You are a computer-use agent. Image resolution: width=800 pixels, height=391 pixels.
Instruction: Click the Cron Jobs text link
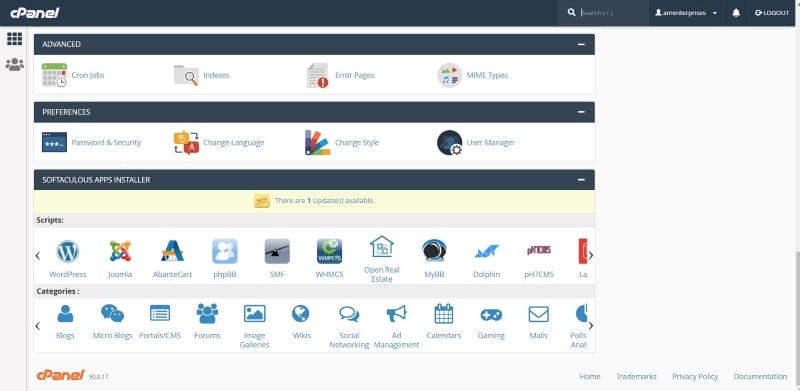click(88, 75)
